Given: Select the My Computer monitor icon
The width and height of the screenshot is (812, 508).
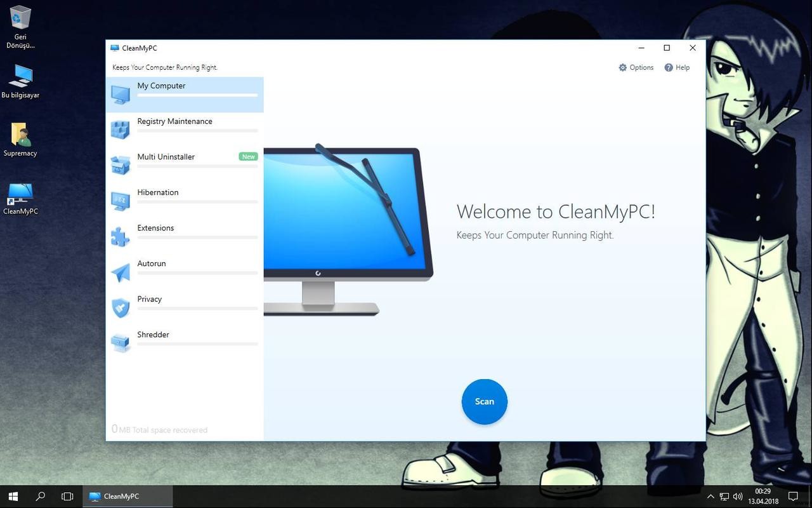Looking at the screenshot, I should [x=121, y=95].
